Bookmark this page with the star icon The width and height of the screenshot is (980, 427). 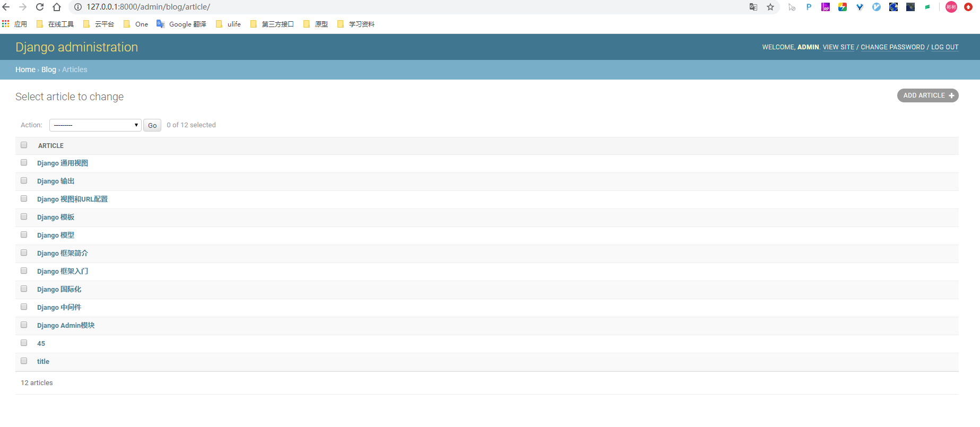coord(770,7)
